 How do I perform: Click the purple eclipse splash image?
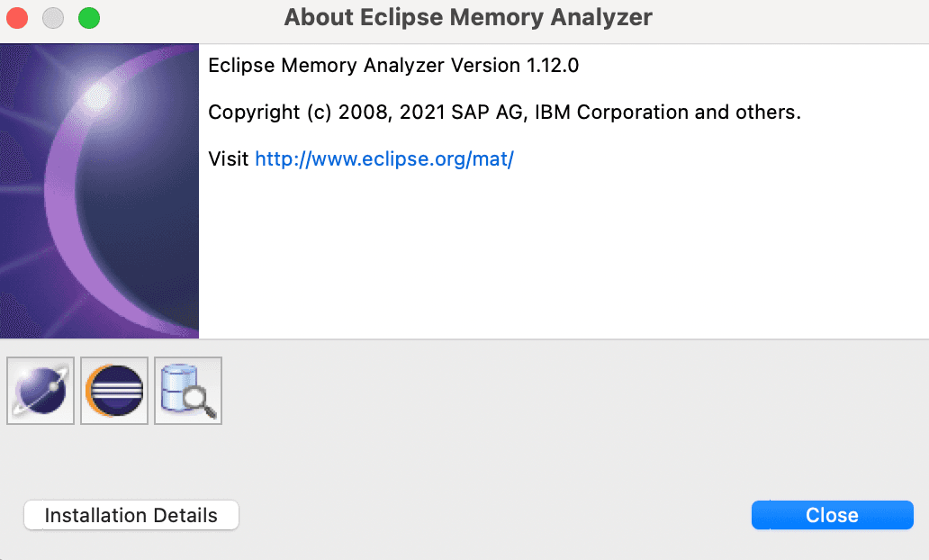tap(100, 191)
